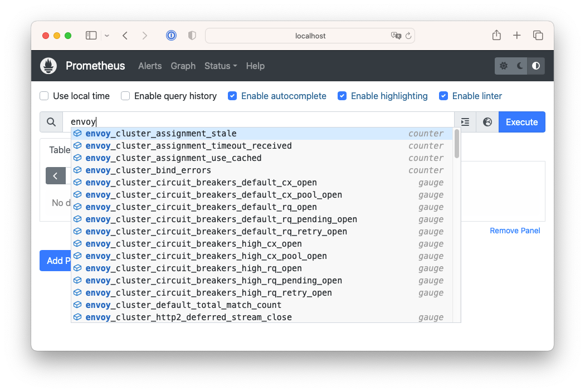Click the privacy shield icon
The height and width of the screenshot is (392, 585).
coord(192,36)
